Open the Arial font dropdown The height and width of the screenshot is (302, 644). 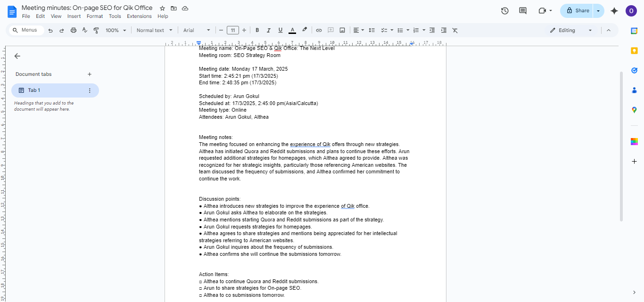[197, 30]
